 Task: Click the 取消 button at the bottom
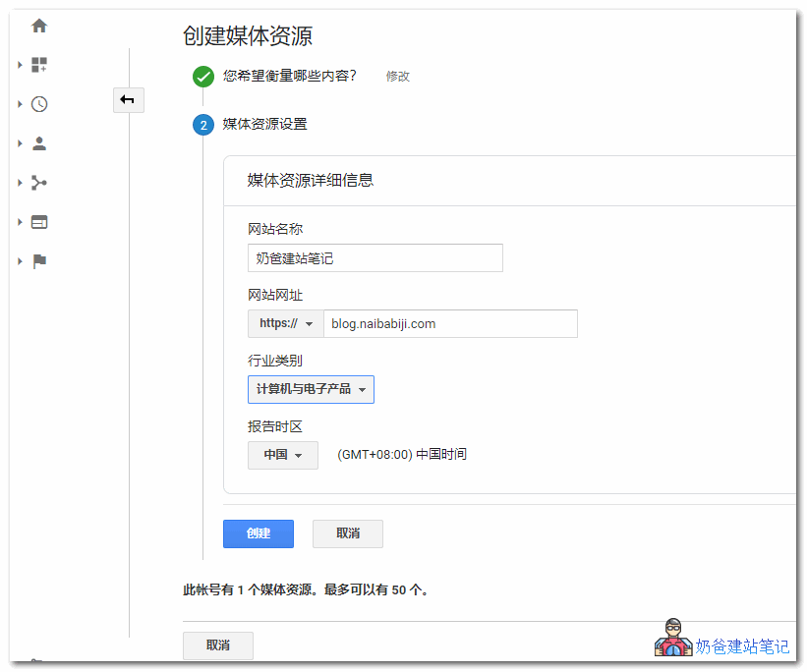(217, 645)
